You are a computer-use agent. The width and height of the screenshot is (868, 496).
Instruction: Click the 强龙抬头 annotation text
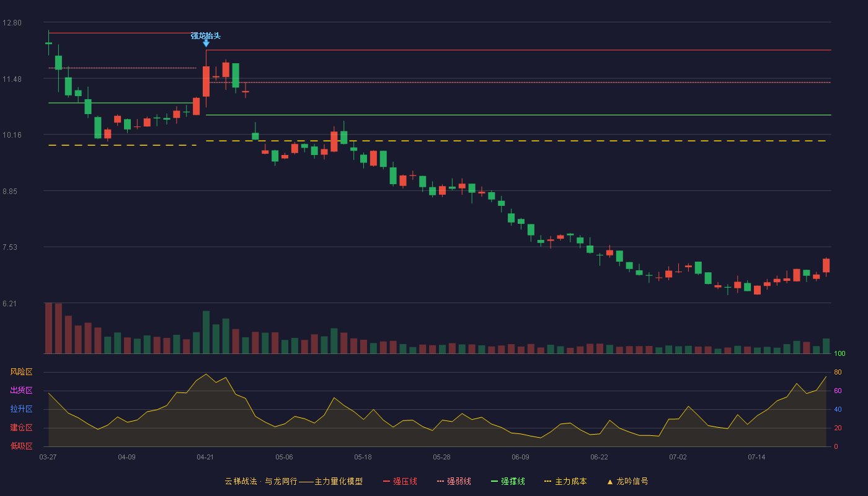[206, 36]
